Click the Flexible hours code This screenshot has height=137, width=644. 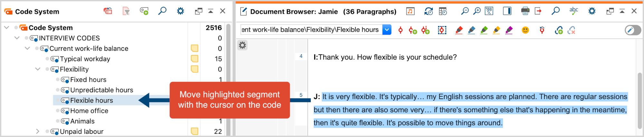coord(91,100)
